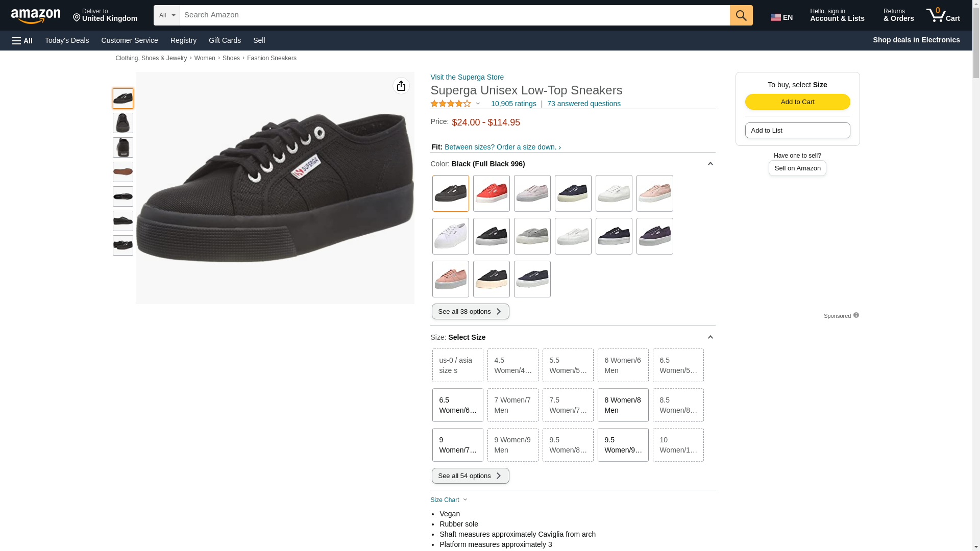The height and width of the screenshot is (551, 980).
Task: Click inside the Search Amazon field
Action: click(x=455, y=15)
